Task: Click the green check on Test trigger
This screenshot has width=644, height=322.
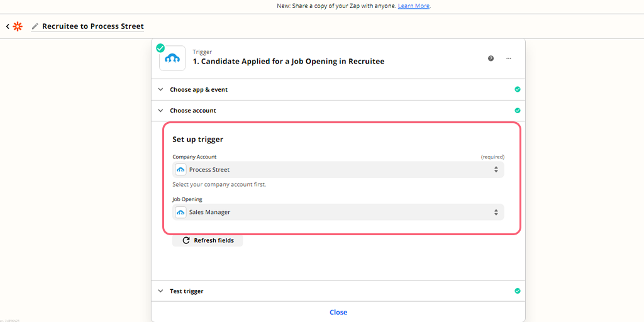Action: click(518, 291)
